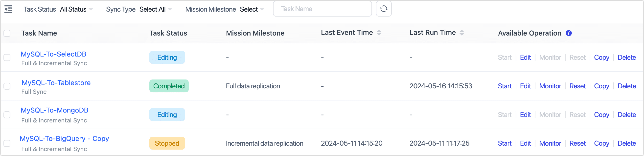Screen dimensions: 644x156
Task: Sort by Last Event Time arrows
Action: click(379, 33)
